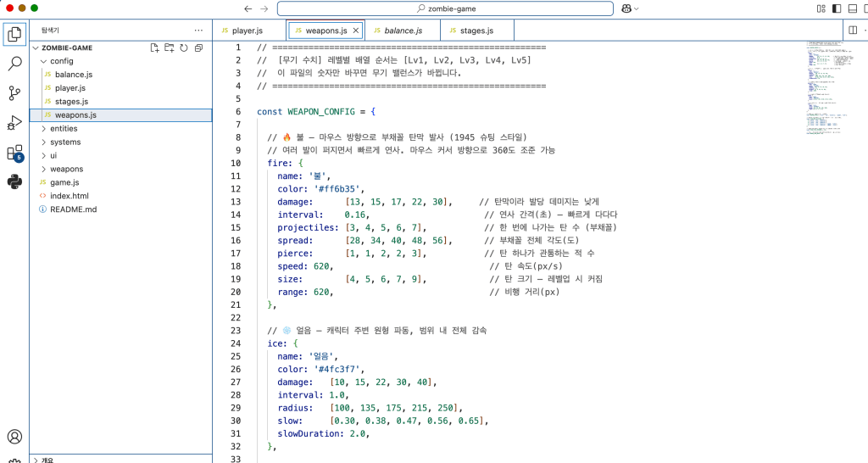The height and width of the screenshot is (463, 868).
Task: Click the zombie-game command center search box
Action: (445, 8)
